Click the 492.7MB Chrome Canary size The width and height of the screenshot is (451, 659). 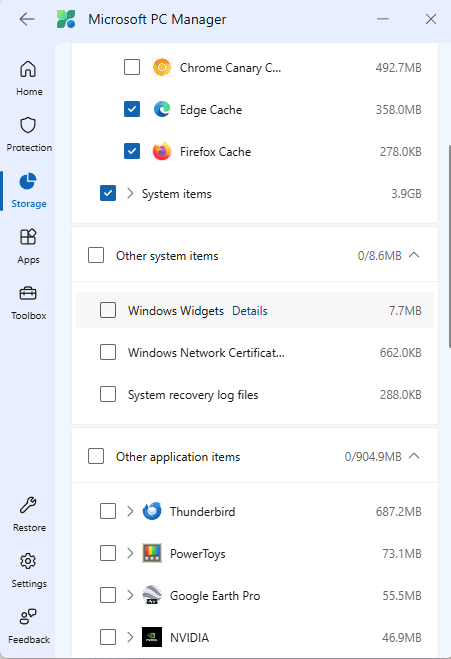pos(398,68)
